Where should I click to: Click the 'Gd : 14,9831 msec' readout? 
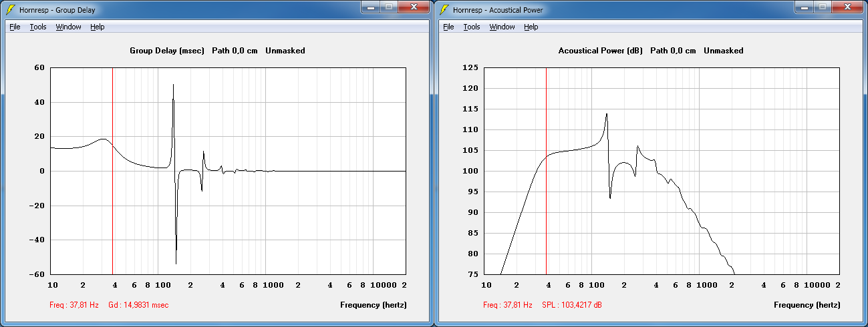click(138, 305)
